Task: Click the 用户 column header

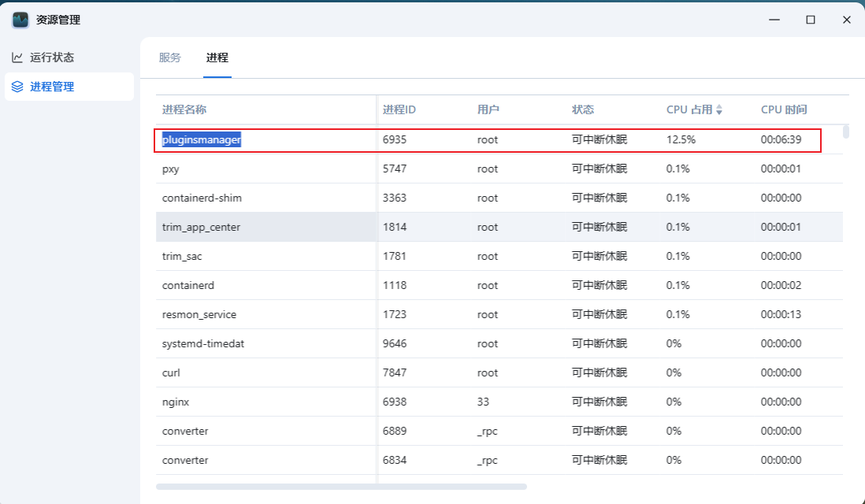Action: [488, 109]
